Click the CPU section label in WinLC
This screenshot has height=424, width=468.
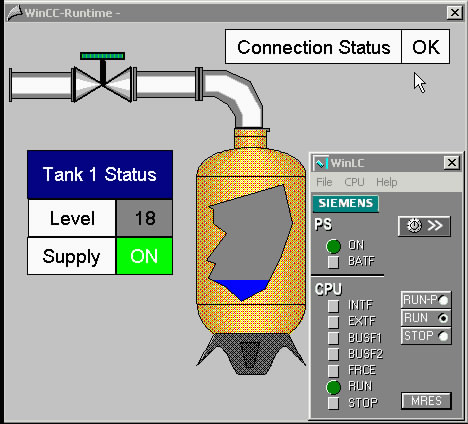tap(328, 289)
